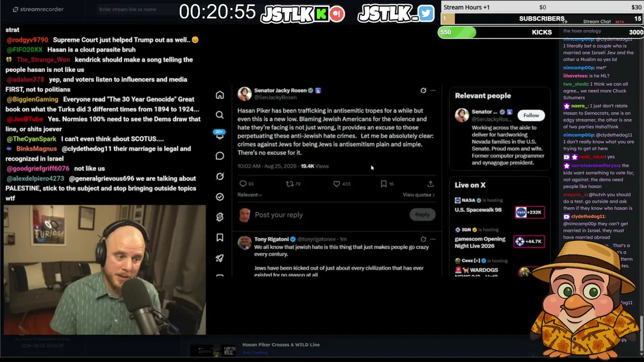This screenshot has height=362, width=644.
Task: Click the reply icon showing 93
Action: coord(243,184)
